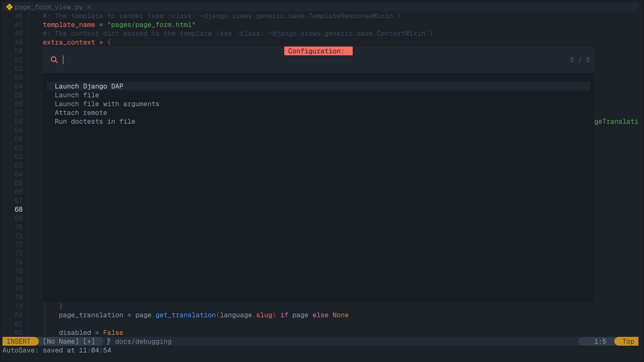
Task: Click line number 68 in the gutter
Action: coord(19,209)
